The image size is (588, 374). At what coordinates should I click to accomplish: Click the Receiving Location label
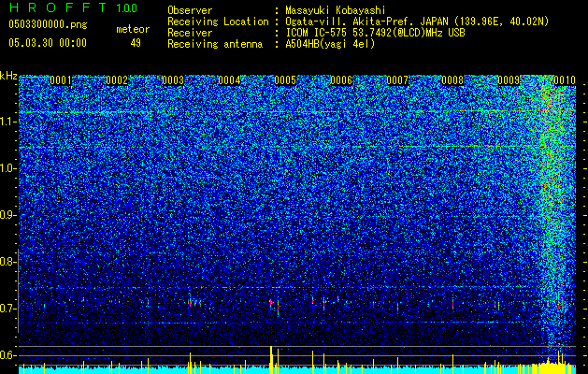[x=218, y=22]
